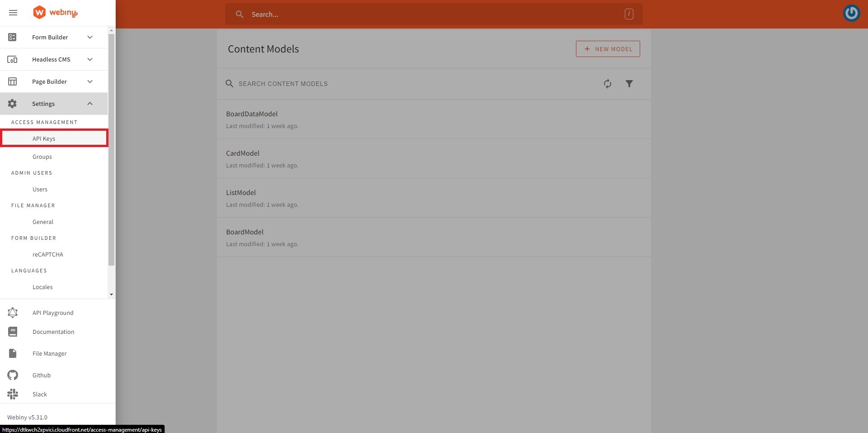The width and height of the screenshot is (868, 433).
Task: Click the sidebar vertical scrollbar
Action: click(x=112, y=149)
